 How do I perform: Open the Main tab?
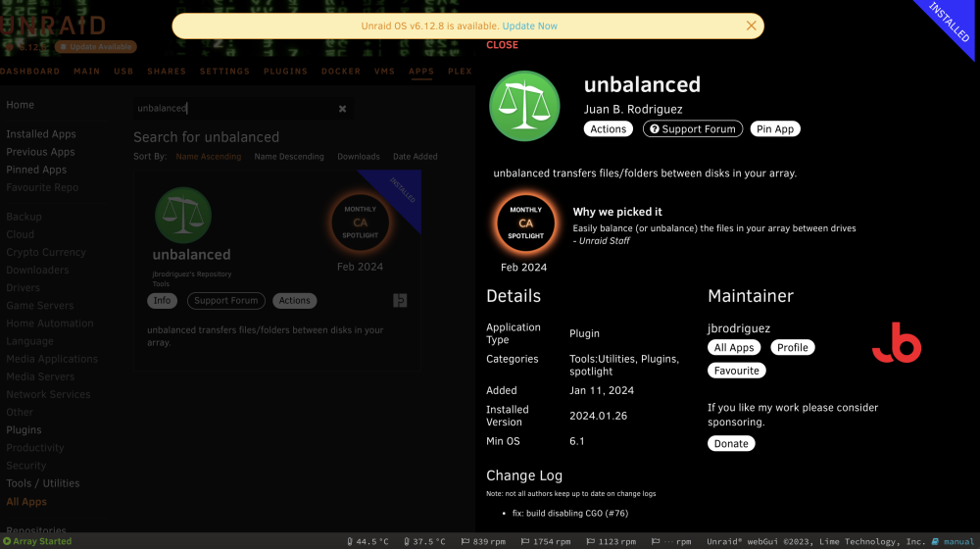(87, 72)
